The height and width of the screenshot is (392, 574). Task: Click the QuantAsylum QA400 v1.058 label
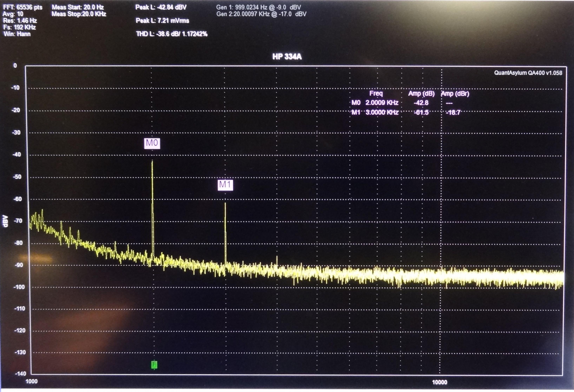click(528, 73)
